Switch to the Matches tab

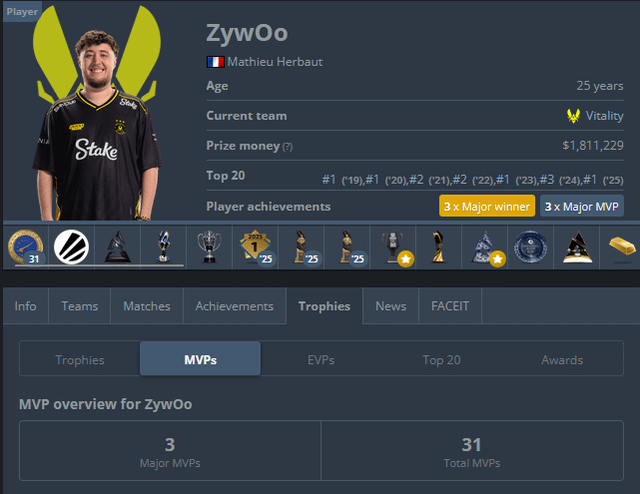[147, 306]
